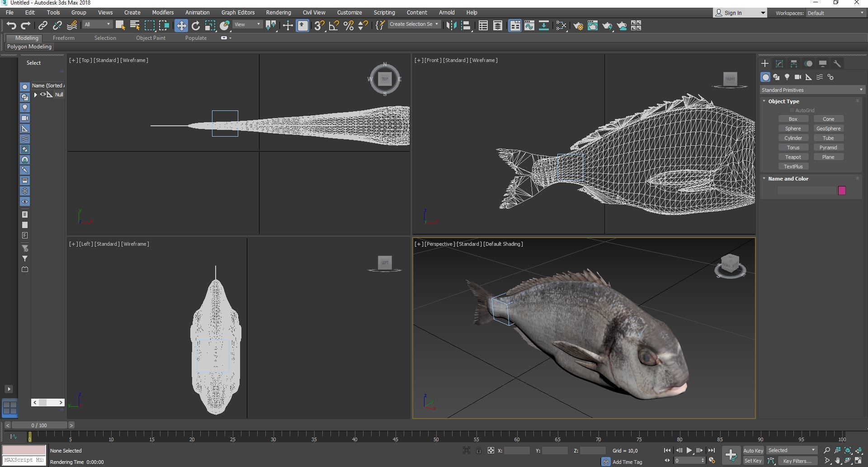Image resolution: width=868 pixels, height=467 pixels.
Task: Click the Mirror tool icon
Action: 451,25
